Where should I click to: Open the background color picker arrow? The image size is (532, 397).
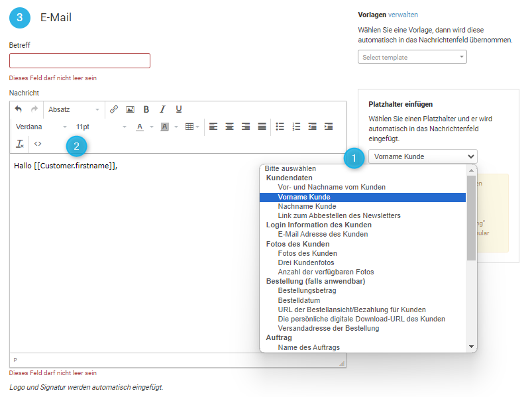[x=176, y=127]
